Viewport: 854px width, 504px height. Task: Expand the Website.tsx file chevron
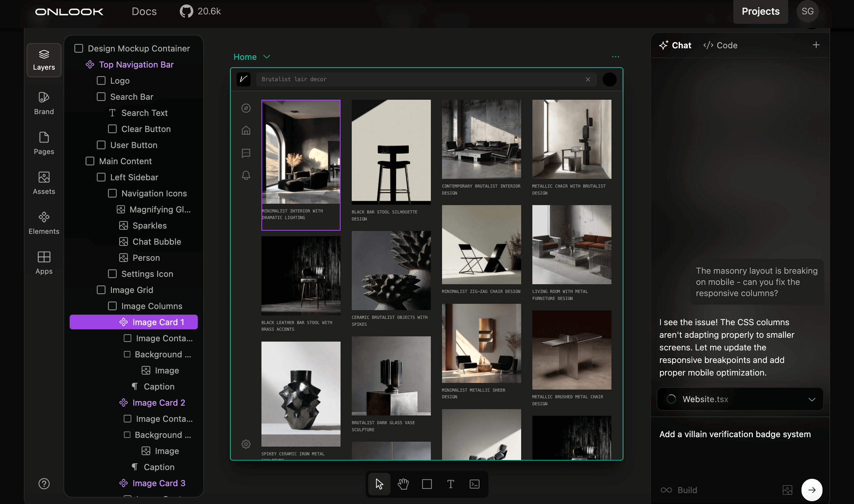pyautogui.click(x=812, y=399)
